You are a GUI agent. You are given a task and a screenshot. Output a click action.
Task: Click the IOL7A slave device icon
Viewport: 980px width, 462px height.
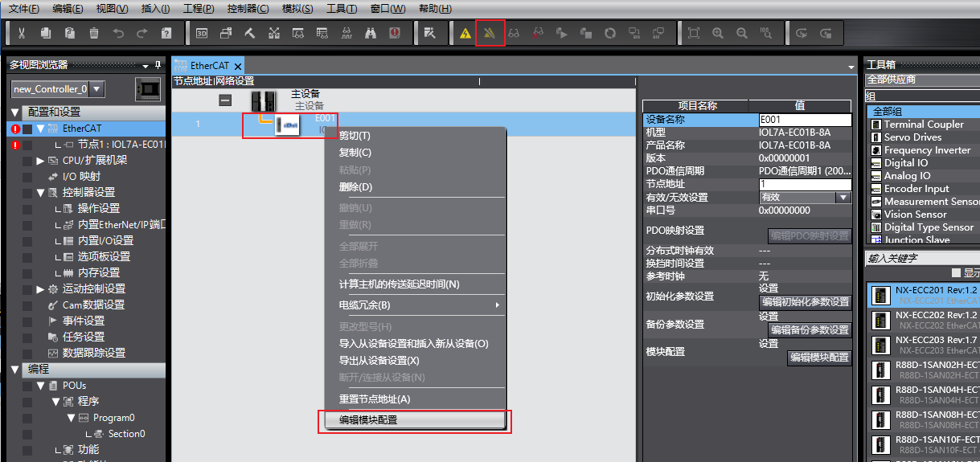[288, 125]
